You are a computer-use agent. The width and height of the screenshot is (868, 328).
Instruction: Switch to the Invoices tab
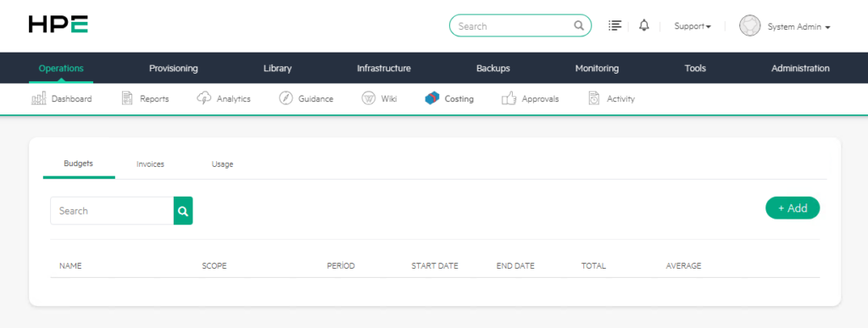(151, 164)
